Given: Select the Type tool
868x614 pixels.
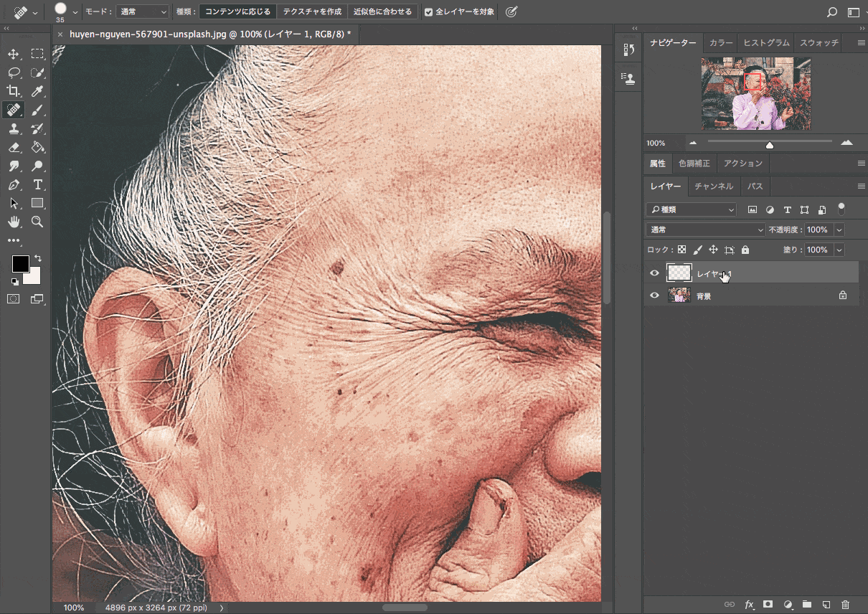Looking at the screenshot, I should [37, 184].
